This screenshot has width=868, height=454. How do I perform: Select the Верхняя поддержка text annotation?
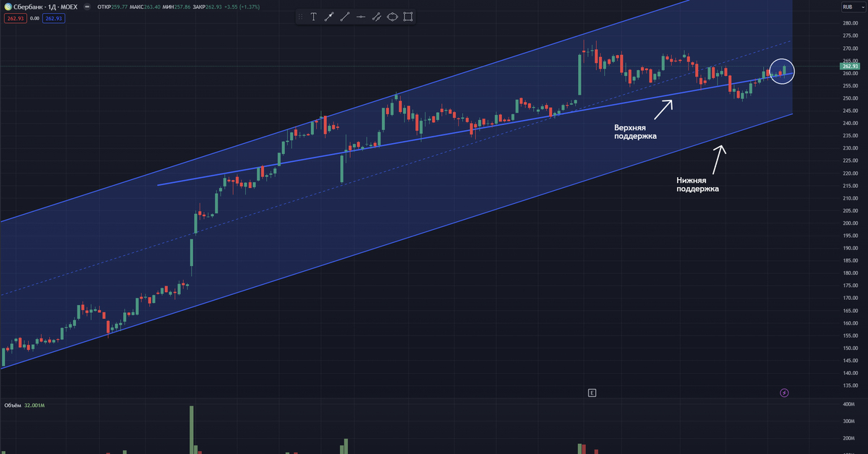point(635,131)
